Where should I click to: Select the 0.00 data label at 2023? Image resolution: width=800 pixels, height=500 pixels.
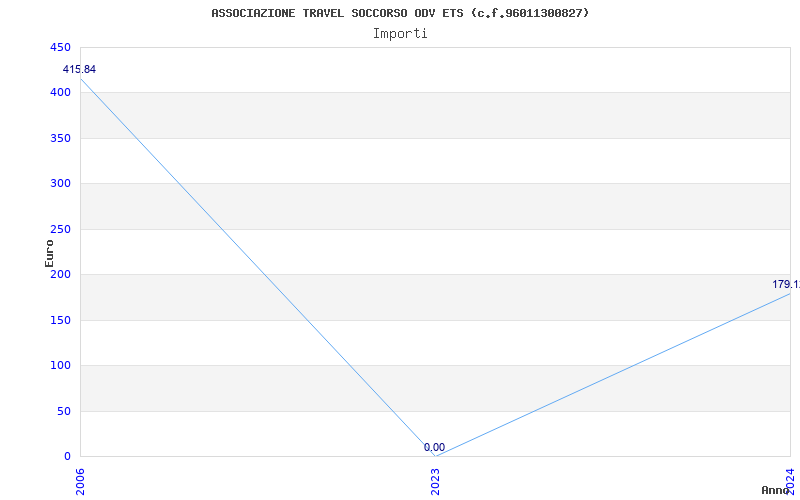coord(434,447)
